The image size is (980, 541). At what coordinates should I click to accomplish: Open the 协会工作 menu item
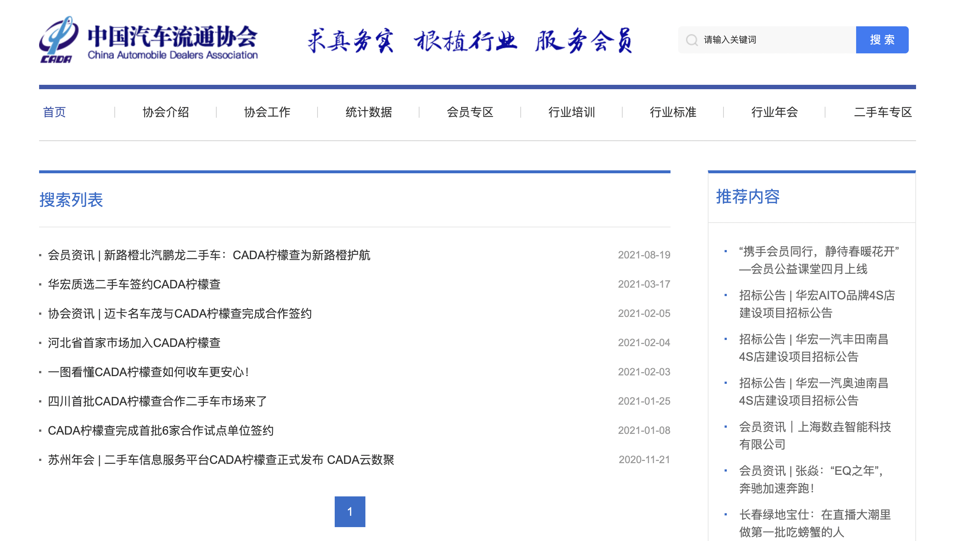[x=267, y=112]
